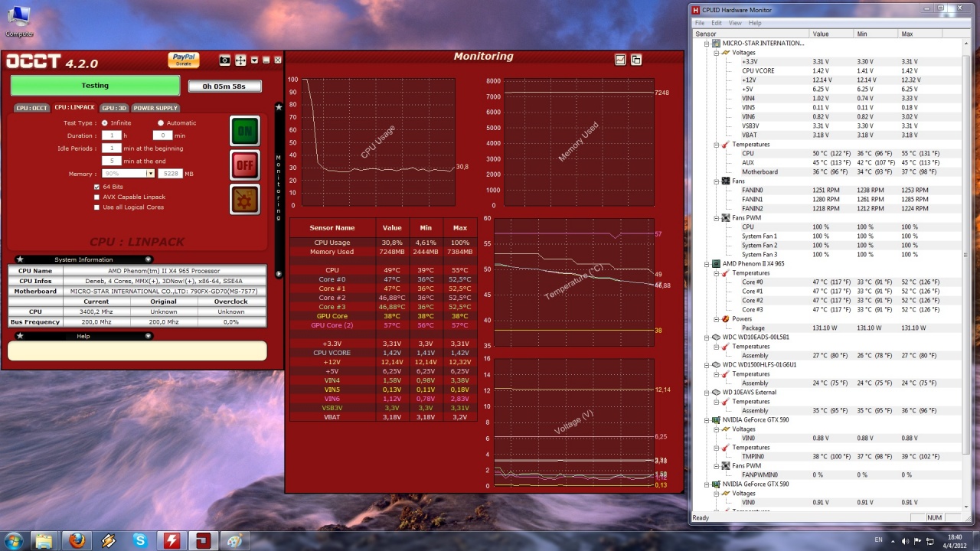Image resolution: width=980 pixels, height=551 pixels.
Task: Click the idle minutes at the end field
Action: 111,161
